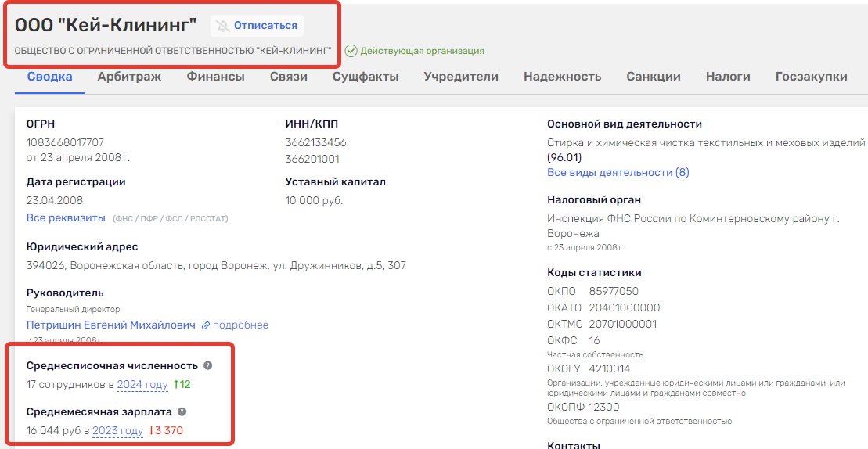Click the ОКАТО code 20401000000
This screenshot has height=449, width=868.
click(625, 307)
